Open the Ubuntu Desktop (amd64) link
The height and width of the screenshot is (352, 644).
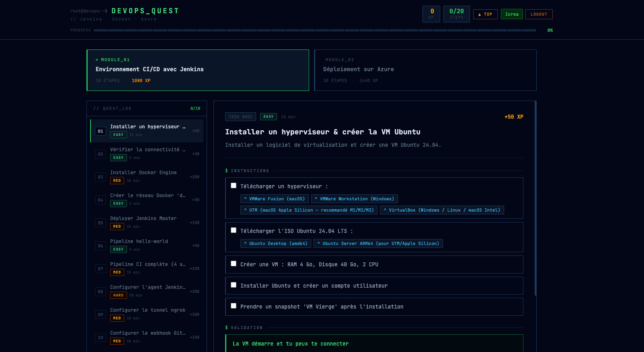(x=276, y=243)
